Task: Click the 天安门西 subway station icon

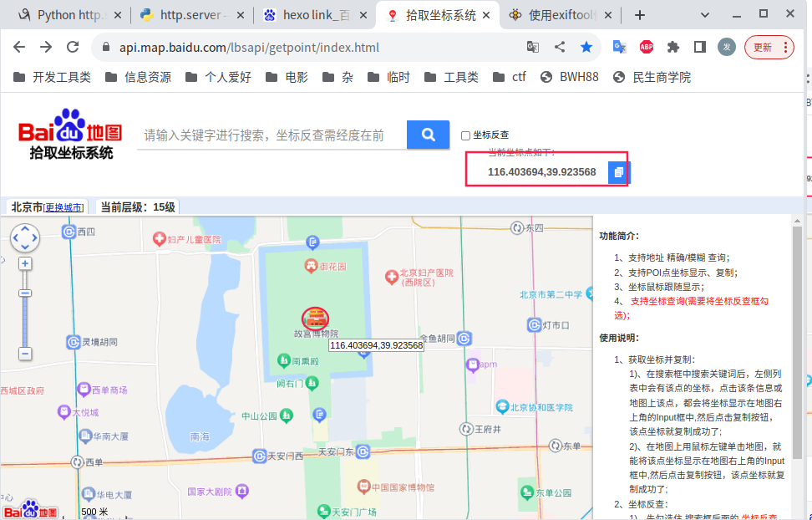Action: (x=260, y=456)
